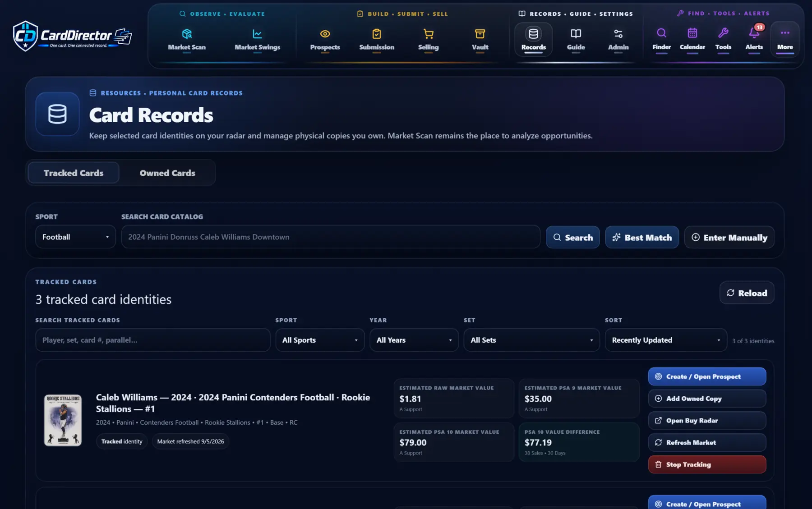Click the red Stop Tracking button
Viewport: 812px width, 509px height.
(x=707, y=464)
